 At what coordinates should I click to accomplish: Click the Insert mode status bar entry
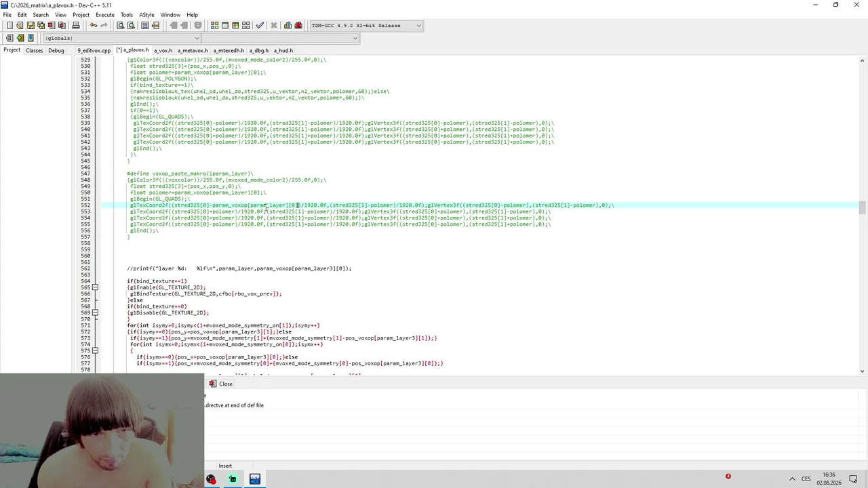pyautogui.click(x=225, y=466)
